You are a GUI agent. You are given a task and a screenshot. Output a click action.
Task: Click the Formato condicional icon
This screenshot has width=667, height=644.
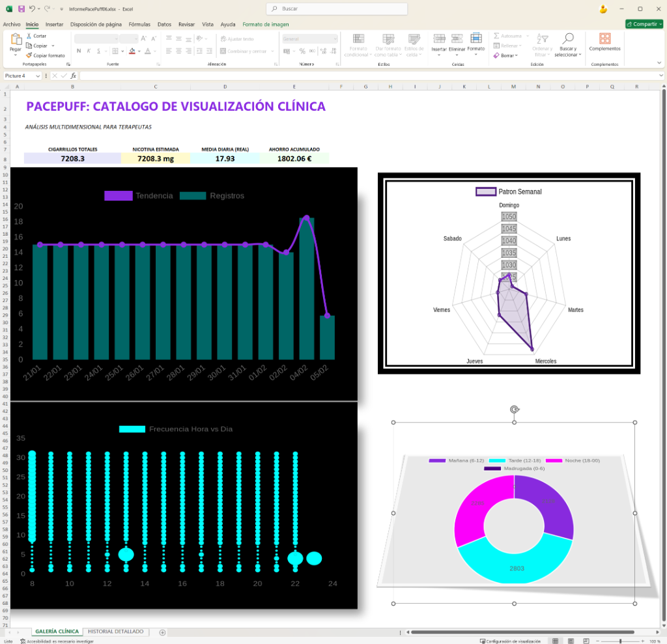tap(359, 38)
